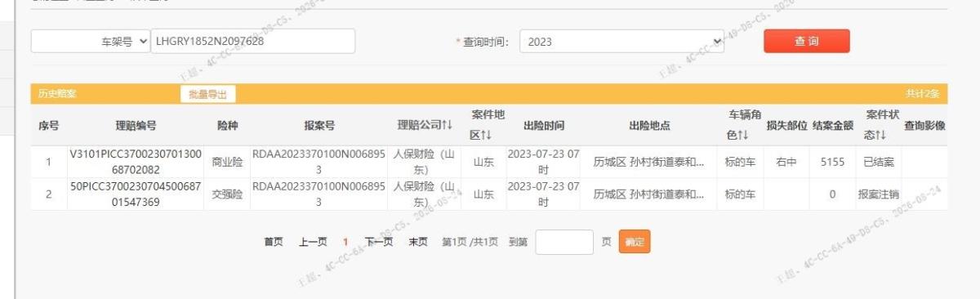This screenshot has width=980, height=299.
Task: Click the 出险地点 column header
Action: (x=649, y=126)
